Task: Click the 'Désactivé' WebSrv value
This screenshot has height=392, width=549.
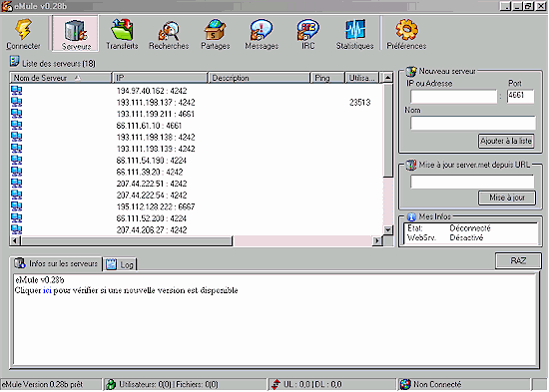Action: (x=466, y=237)
